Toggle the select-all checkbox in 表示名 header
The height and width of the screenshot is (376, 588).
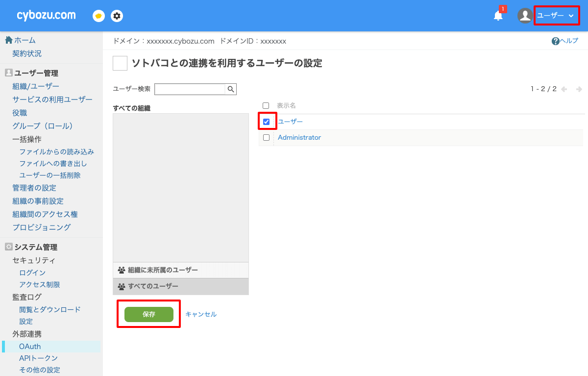click(x=266, y=105)
